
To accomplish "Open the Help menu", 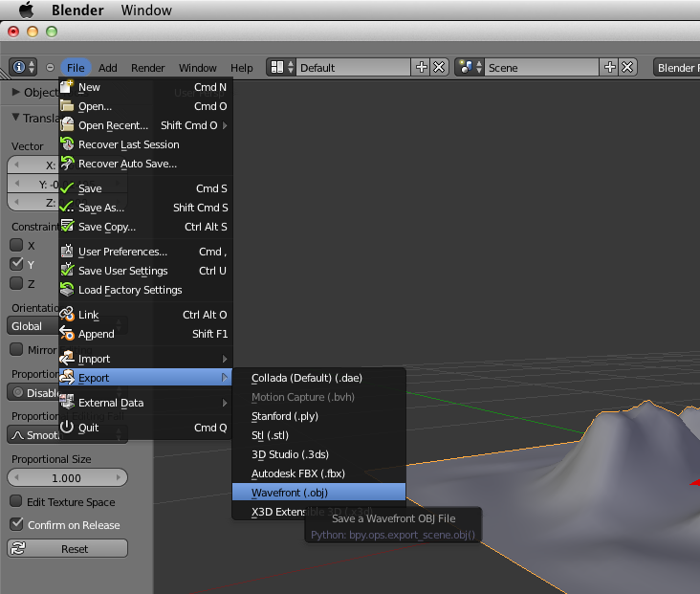I will (x=242, y=68).
